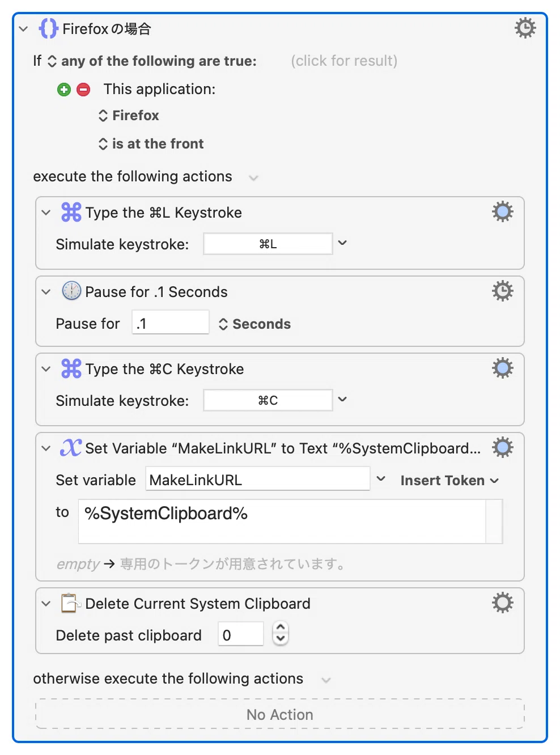
Task: Click the 'Pause for .1 Seconds' title
Action: [156, 292]
